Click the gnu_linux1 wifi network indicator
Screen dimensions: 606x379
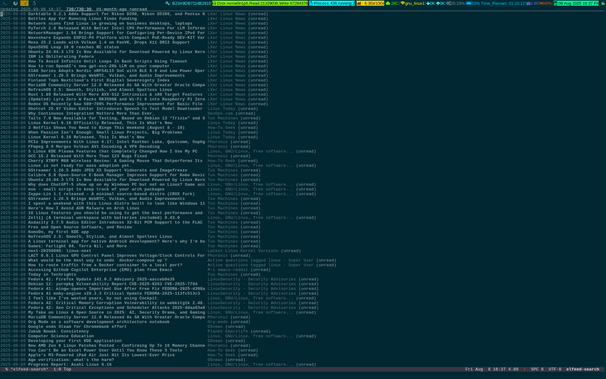(x=413, y=3)
